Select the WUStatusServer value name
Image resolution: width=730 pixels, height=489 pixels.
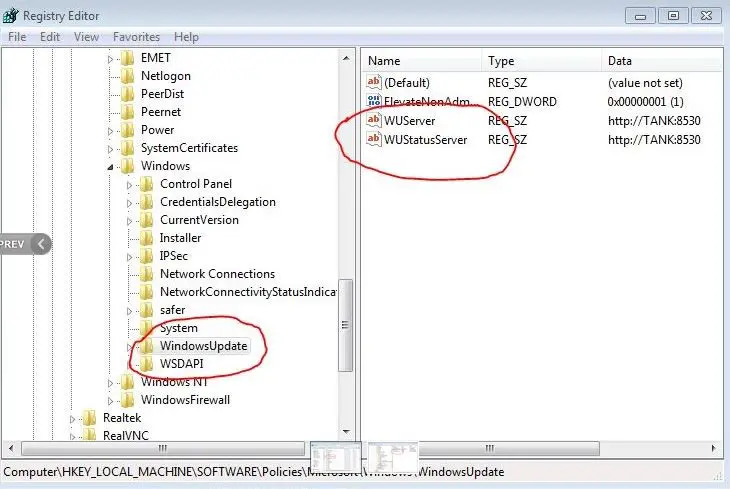click(x=426, y=140)
